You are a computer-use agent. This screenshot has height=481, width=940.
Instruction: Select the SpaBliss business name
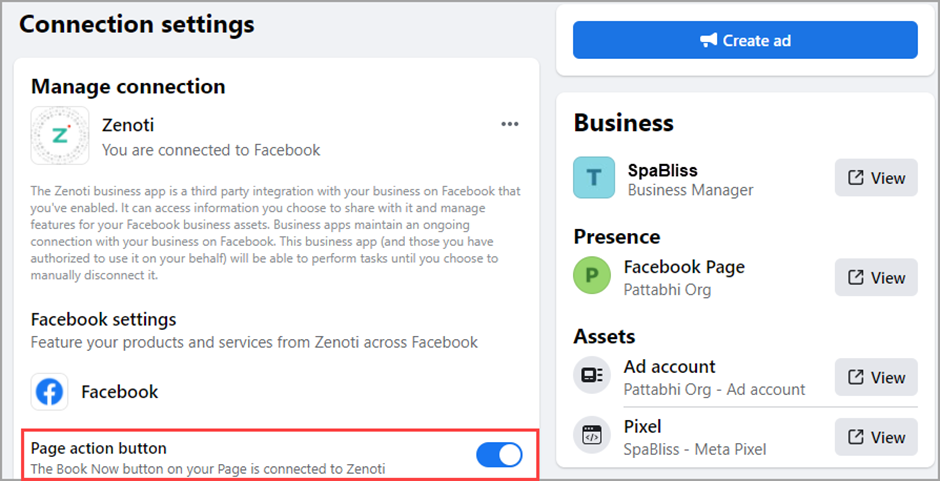(x=662, y=169)
